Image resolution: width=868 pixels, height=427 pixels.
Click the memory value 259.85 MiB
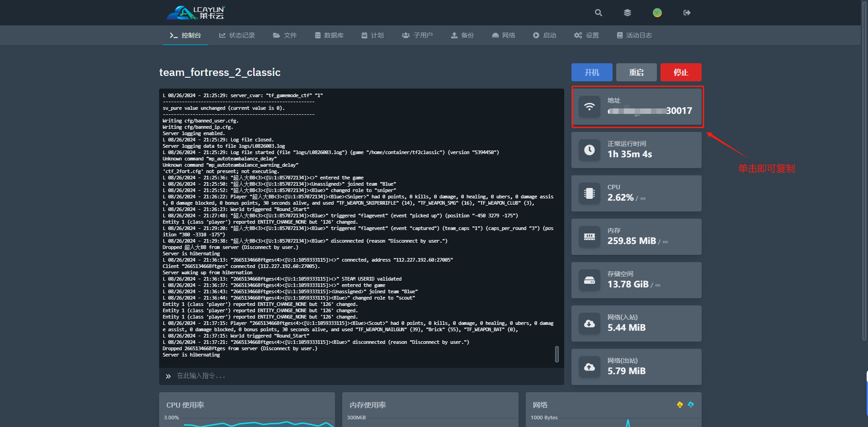(632, 241)
